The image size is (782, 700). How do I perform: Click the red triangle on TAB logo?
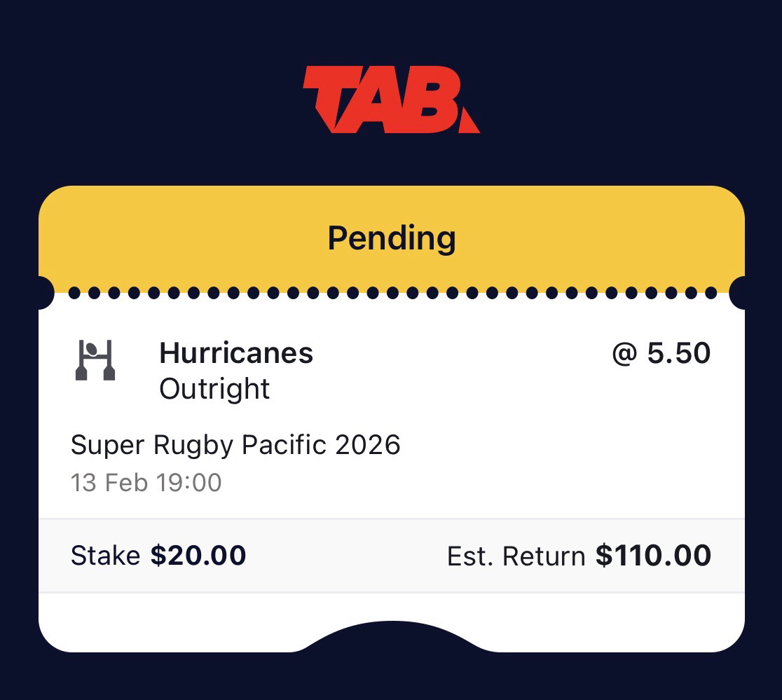(468, 124)
